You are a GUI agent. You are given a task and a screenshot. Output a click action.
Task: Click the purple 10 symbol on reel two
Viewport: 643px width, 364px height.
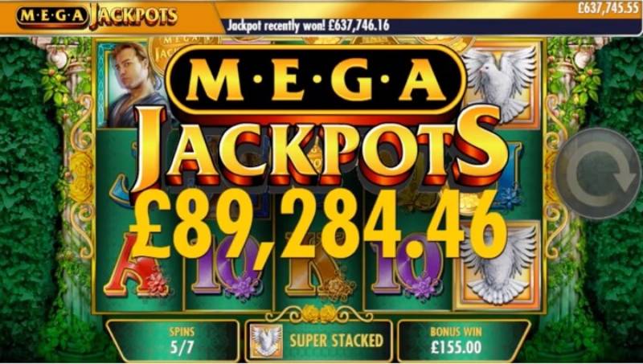click(228, 267)
